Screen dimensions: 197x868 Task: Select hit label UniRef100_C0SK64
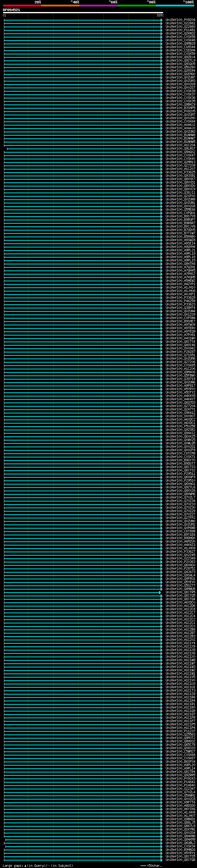(180, 121)
